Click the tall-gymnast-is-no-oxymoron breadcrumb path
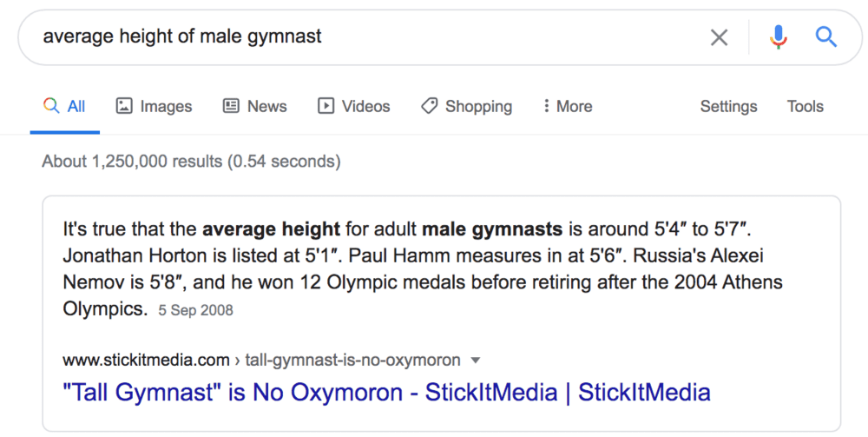The image size is (868, 437). pyautogui.click(x=352, y=360)
